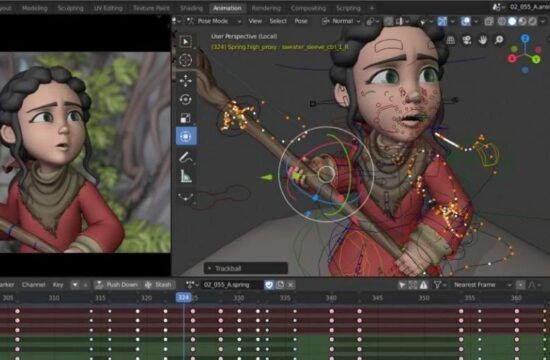Click the only-selected arrow filter icon
This screenshot has width=550, height=360.
pos(402,285)
